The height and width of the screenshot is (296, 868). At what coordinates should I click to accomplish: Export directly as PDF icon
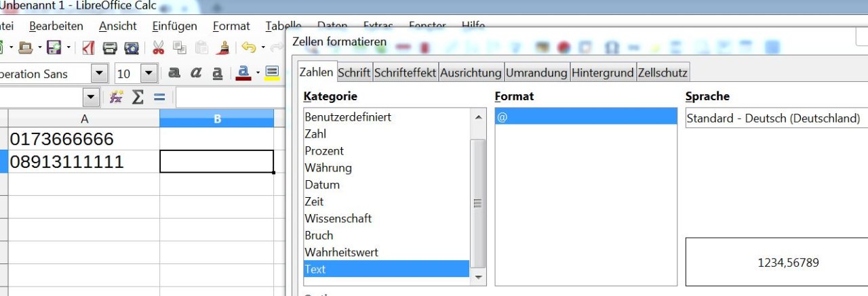click(89, 48)
